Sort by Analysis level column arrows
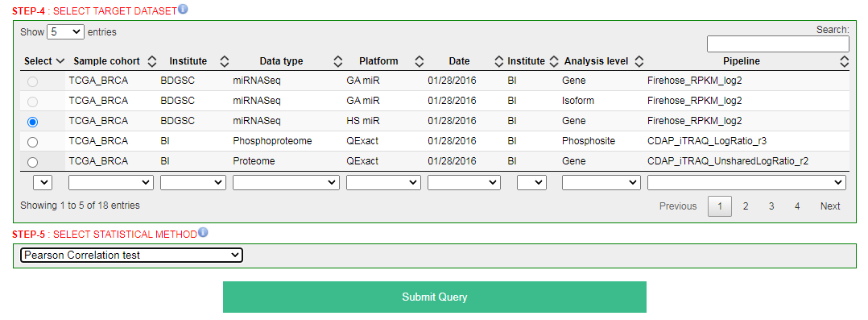This screenshot has height=320, width=868. [639, 61]
